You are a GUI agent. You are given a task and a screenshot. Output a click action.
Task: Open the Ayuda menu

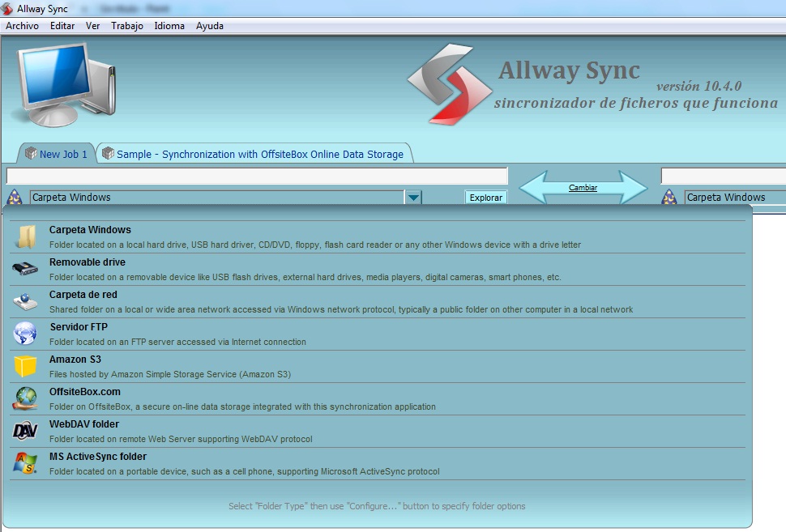[210, 26]
